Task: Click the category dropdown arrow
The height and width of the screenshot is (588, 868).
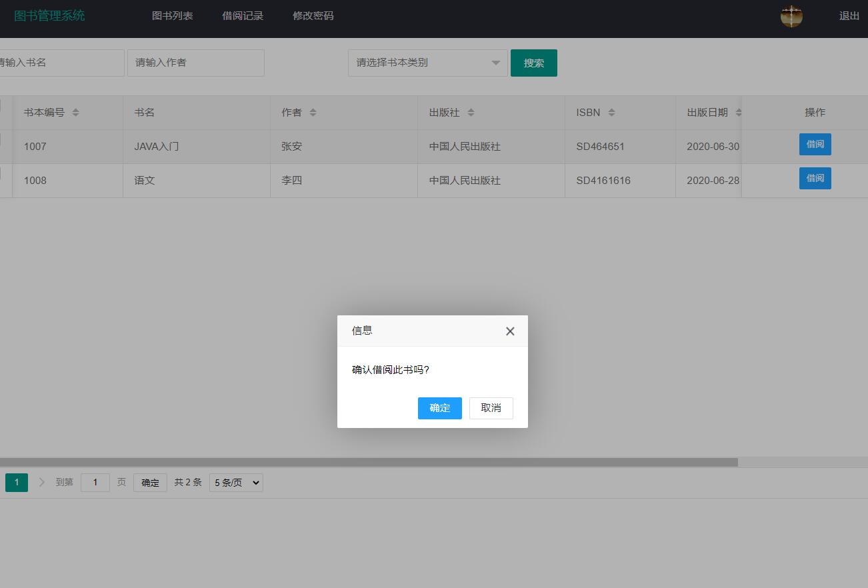Action: pyautogui.click(x=495, y=63)
